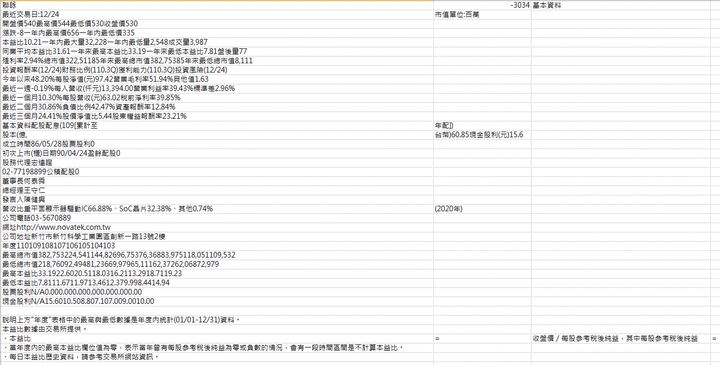The width and height of the screenshot is (720, 365).
Task: Click the 本益比數據由交易所提供 cell
Action: [x=217, y=329]
